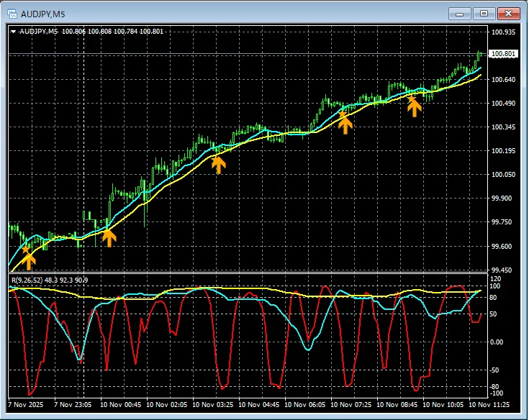Click the 10 Nov 00:45 time label
This screenshot has height=420, width=529.
[120, 404]
